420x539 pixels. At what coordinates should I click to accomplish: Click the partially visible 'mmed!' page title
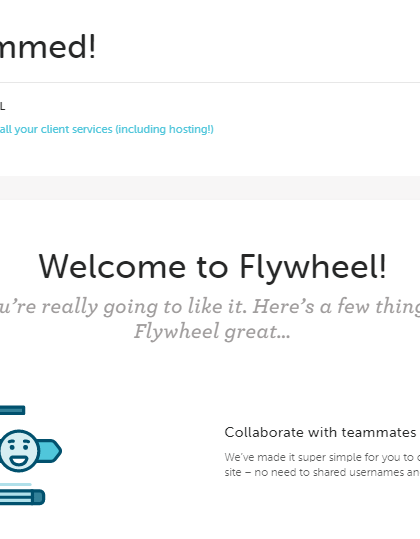point(48,47)
